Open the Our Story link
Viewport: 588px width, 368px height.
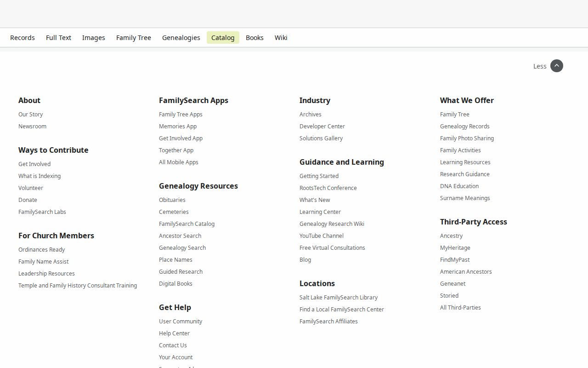30,114
